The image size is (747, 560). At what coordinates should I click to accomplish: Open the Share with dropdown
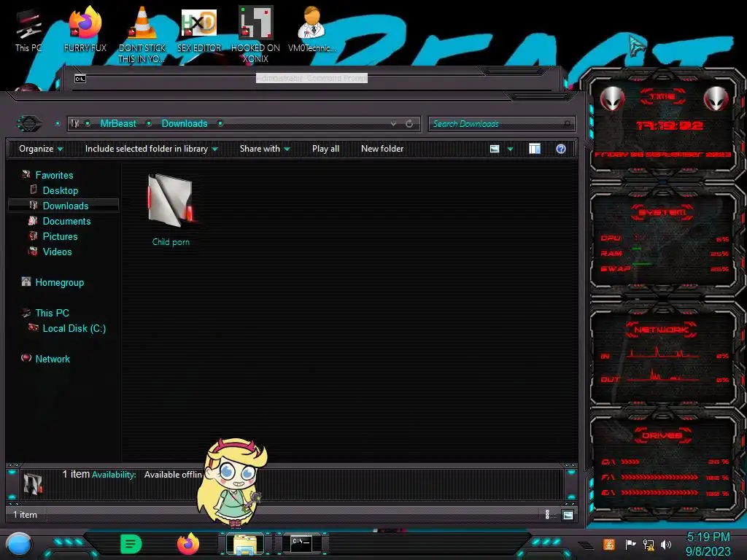coord(265,149)
